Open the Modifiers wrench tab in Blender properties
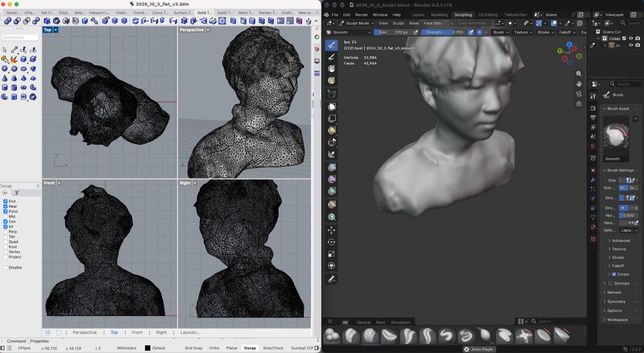This screenshot has width=644, height=353. pos(593,180)
